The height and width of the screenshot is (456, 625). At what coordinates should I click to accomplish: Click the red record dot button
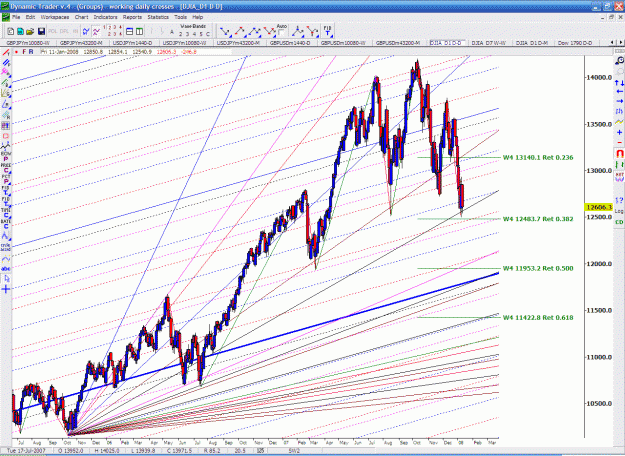coord(16,51)
